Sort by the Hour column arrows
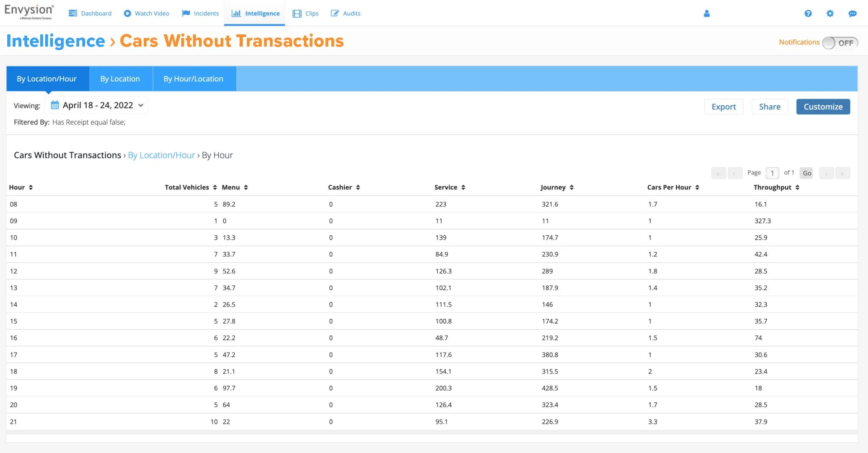The height and width of the screenshot is (453, 868). pyautogui.click(x=31, y=188)
